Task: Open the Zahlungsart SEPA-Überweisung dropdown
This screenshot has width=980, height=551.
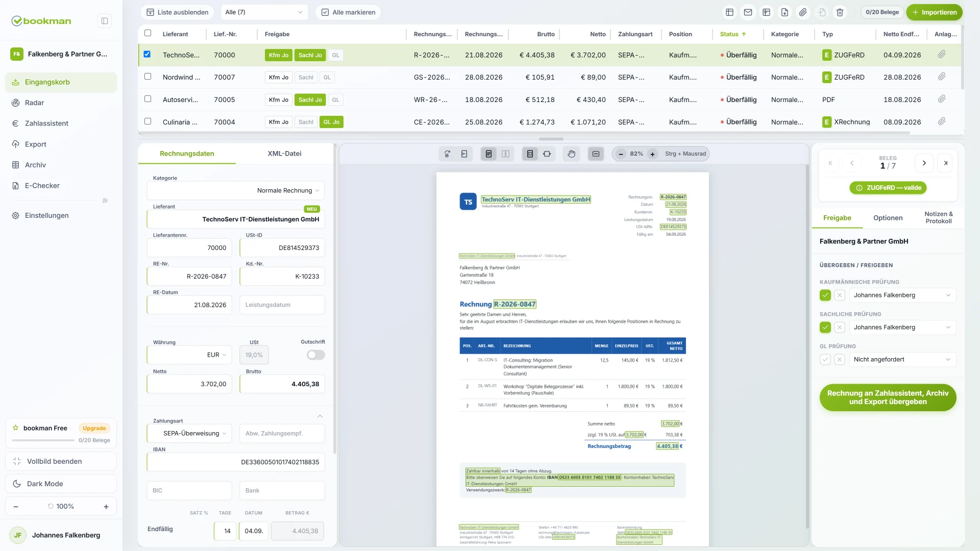Action: tap(189, 434)
